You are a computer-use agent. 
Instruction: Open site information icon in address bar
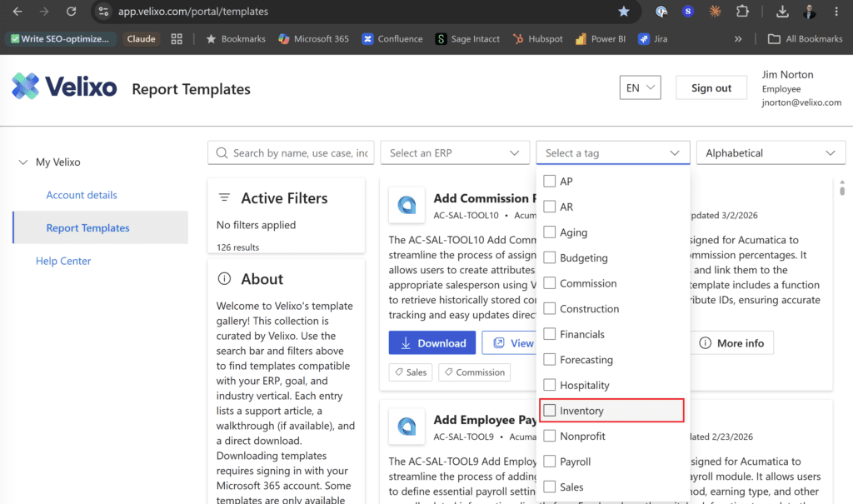coord(103,12)
